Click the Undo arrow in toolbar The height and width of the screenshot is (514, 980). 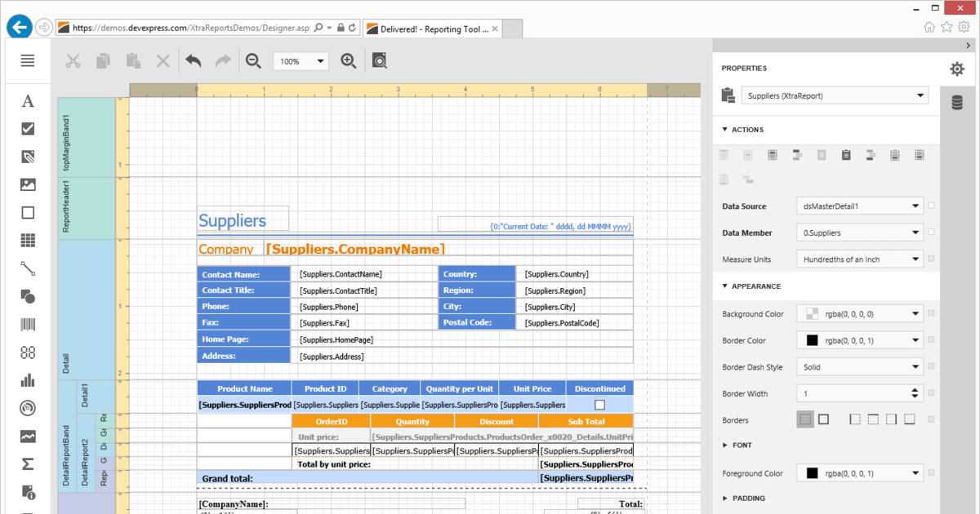(193, 61)
